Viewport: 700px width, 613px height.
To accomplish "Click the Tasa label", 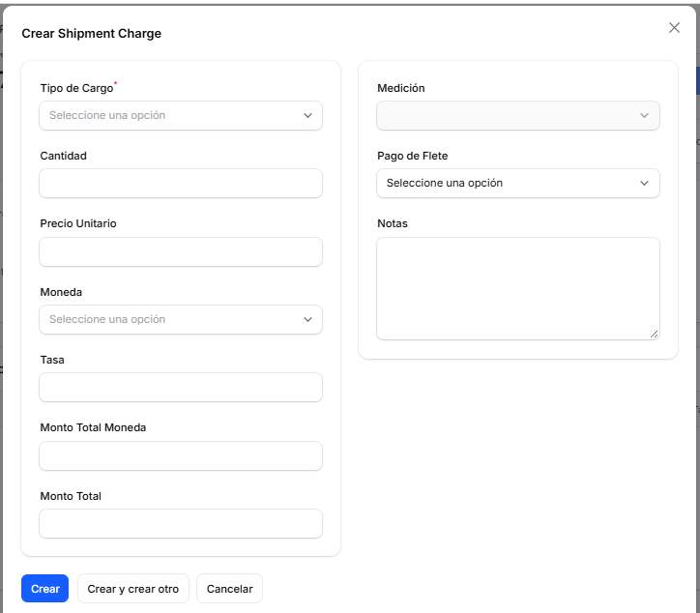I will point(52,360).
